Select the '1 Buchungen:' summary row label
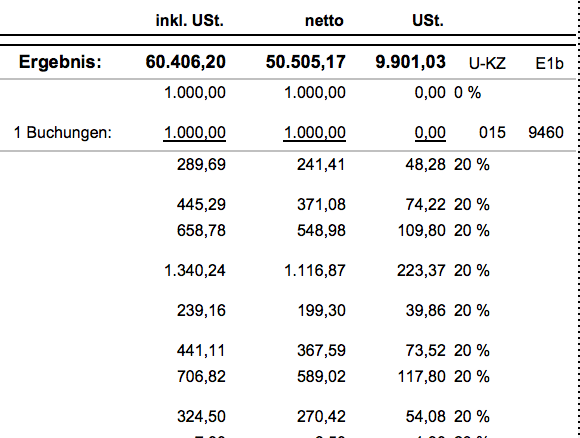Screen dimensions: 580x438 (x=63, y=132)
